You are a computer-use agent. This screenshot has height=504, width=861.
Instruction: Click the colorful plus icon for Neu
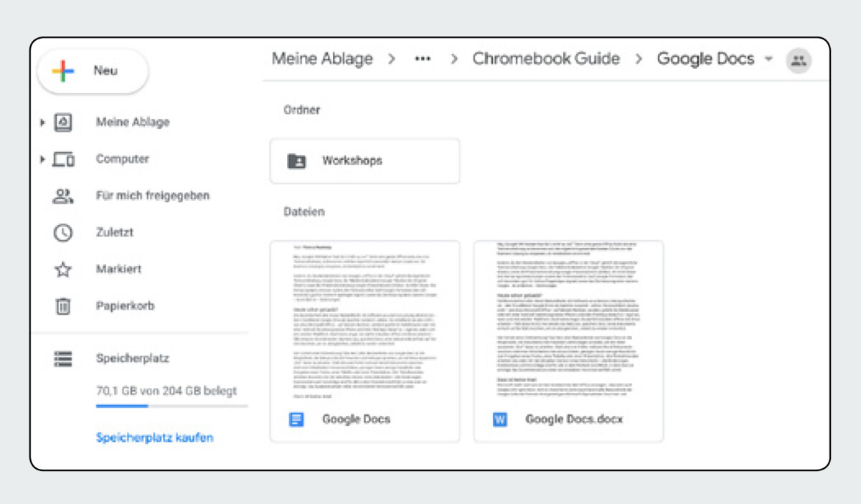(x=63, y=71)
